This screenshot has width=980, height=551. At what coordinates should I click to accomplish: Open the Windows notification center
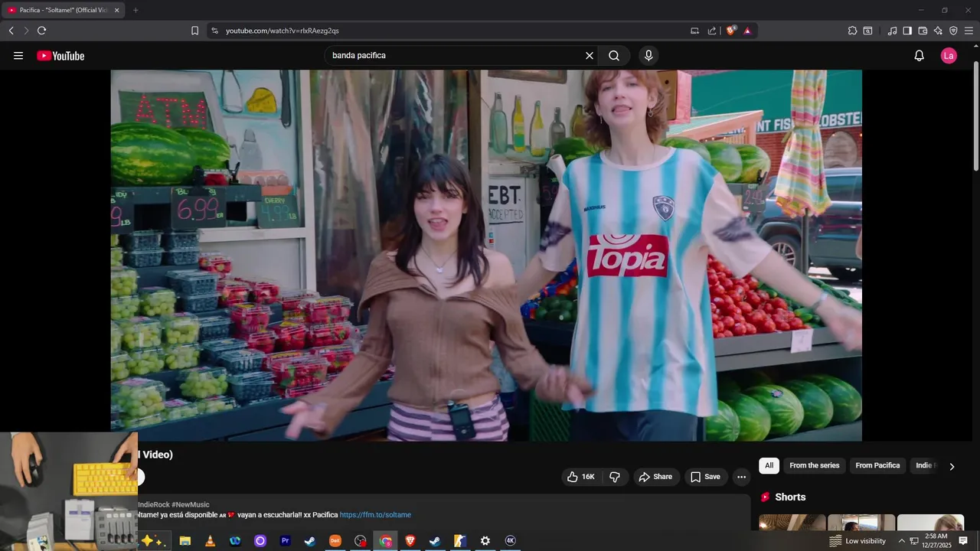point(963,541)
